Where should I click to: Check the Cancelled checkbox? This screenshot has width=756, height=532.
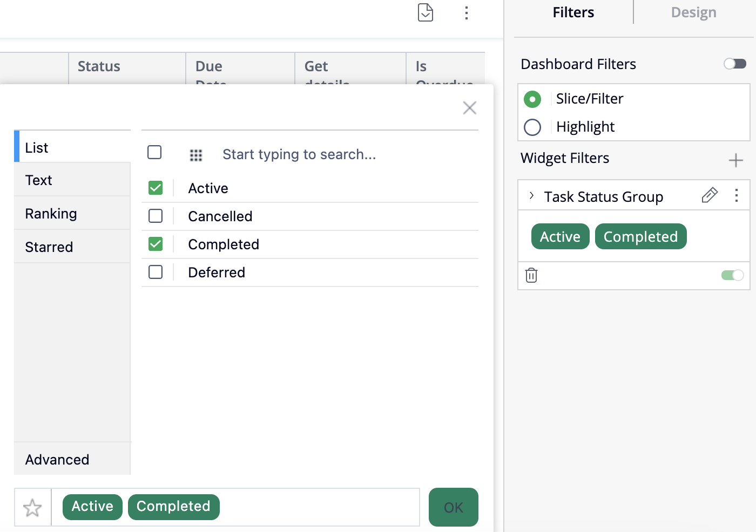pos(156,216)
